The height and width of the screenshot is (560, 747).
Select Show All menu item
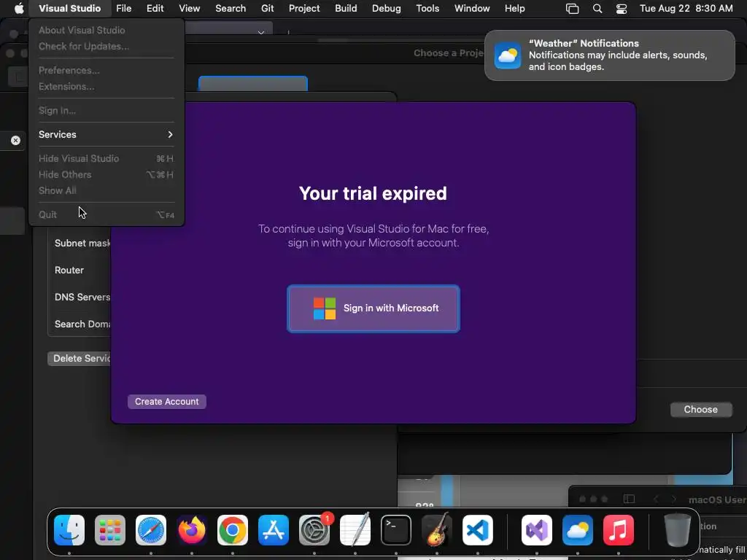pyautogui.click(x=107, y=190)
